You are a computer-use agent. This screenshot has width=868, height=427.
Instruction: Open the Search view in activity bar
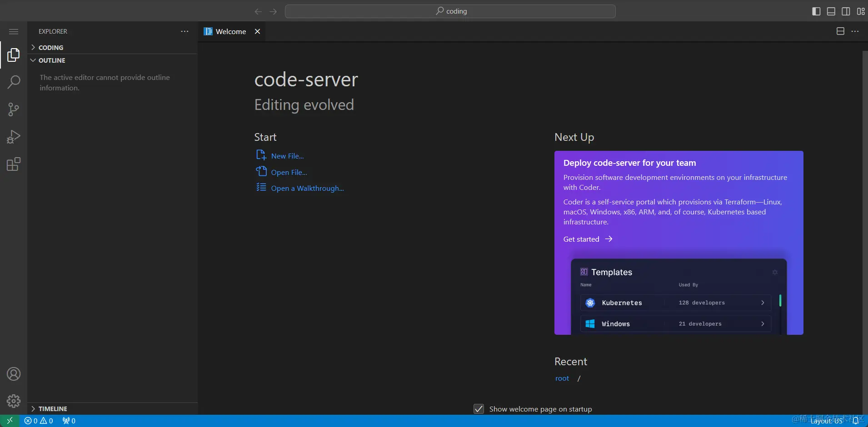click(14, 82)
